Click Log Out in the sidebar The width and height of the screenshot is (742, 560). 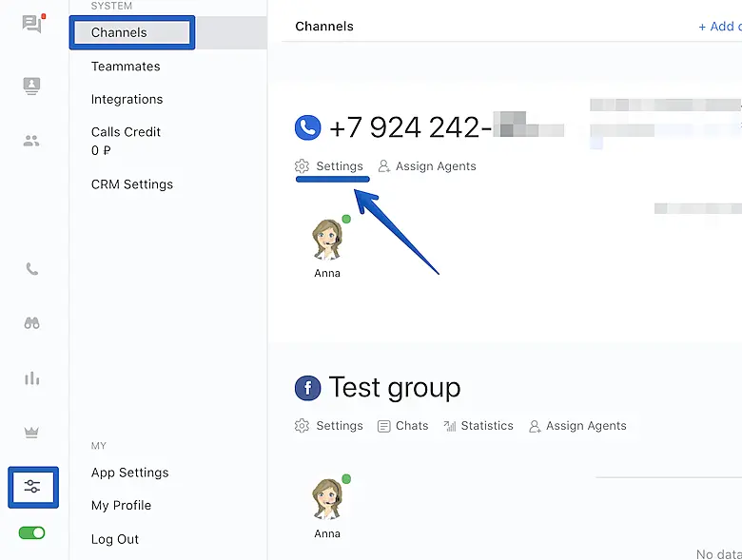point(115,539)
